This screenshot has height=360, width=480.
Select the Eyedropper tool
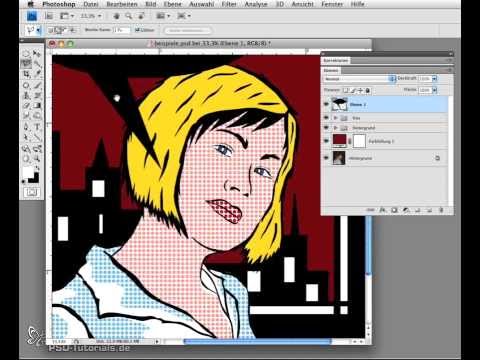[37, 74]
